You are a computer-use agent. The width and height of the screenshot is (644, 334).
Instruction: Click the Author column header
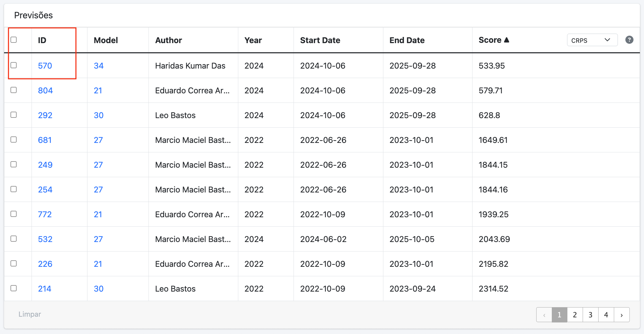pyautogui.click(x=168, y=40)
